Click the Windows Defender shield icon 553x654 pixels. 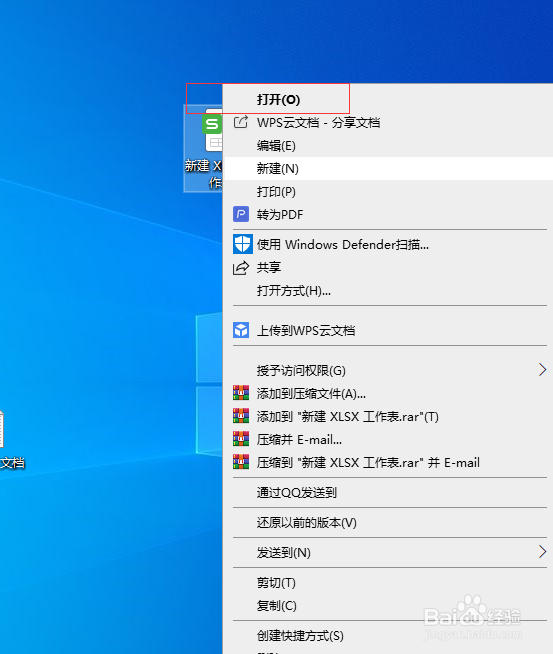pos(242,244)
